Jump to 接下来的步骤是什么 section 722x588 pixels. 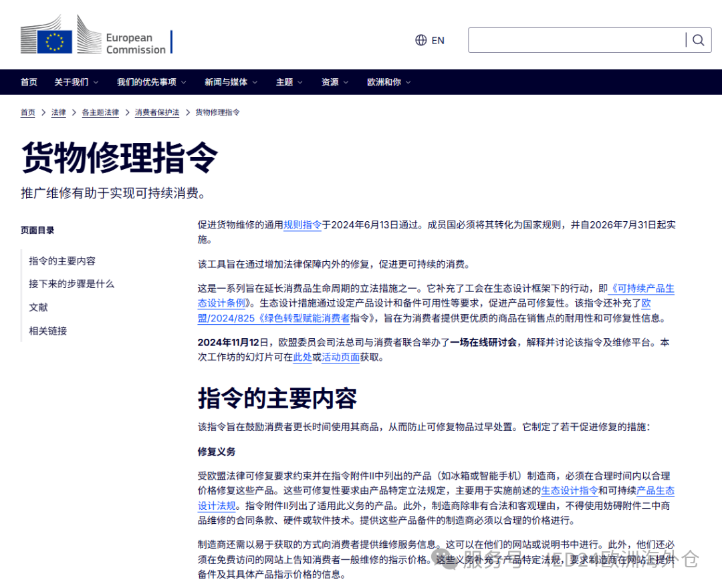point(72,284)
